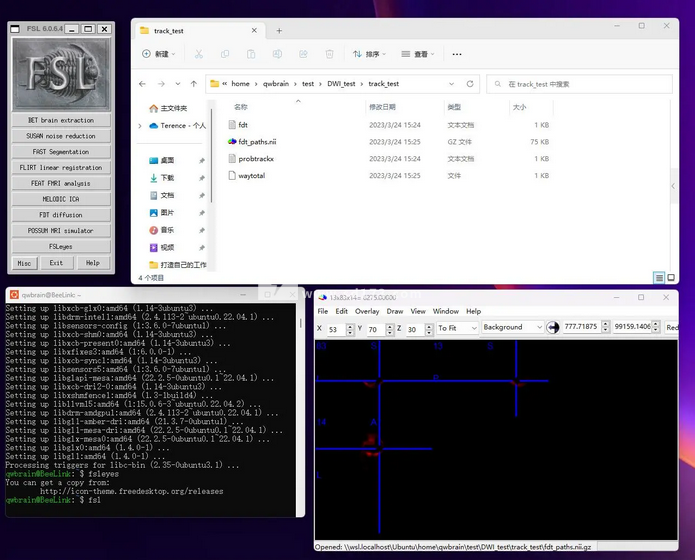This screenshot has width=696, height=560.
Task: Increase the X coordinate stepper
Action: tap(350, 324)
